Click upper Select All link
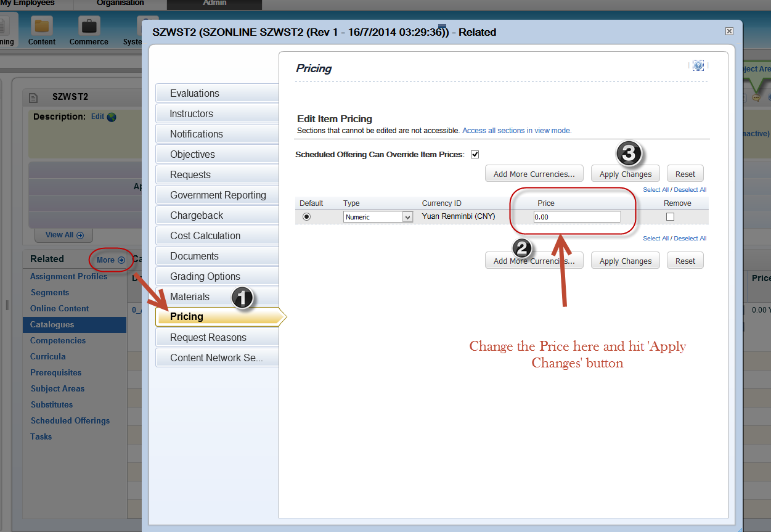 tap(656, 190)
